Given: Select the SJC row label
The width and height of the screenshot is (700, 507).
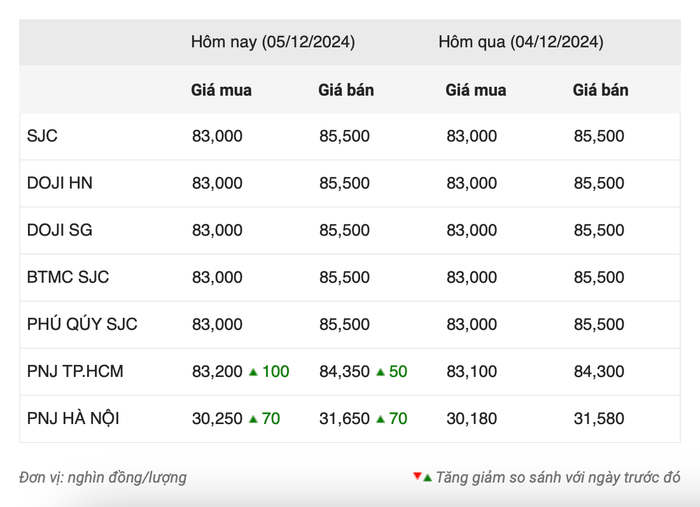Looking at the screenshot, I should 42,136.
